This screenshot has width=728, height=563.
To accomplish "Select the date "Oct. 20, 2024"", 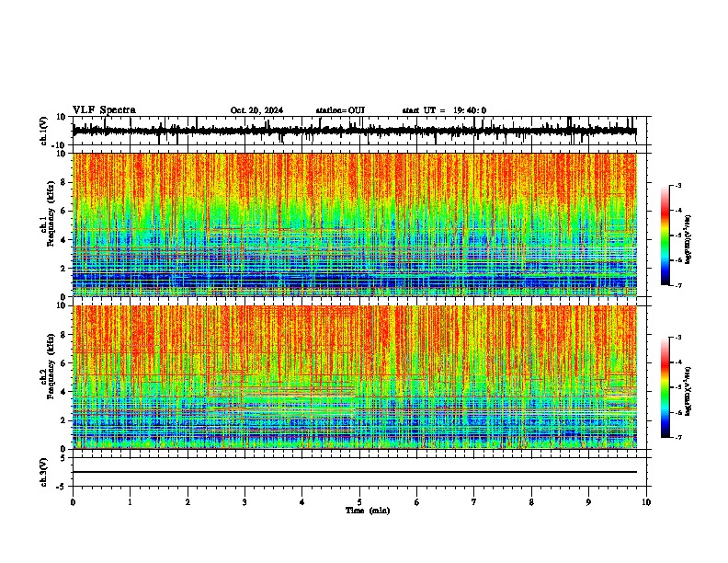I will [x=256, y=110].
